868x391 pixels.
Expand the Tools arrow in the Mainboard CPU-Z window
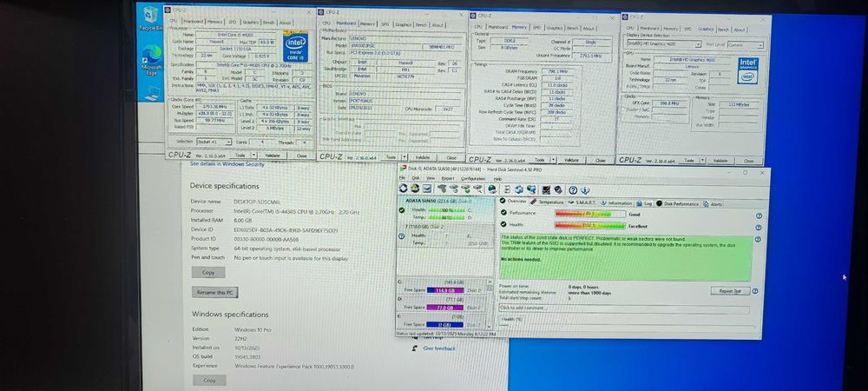pyautogui.click(x=404, y=157)
